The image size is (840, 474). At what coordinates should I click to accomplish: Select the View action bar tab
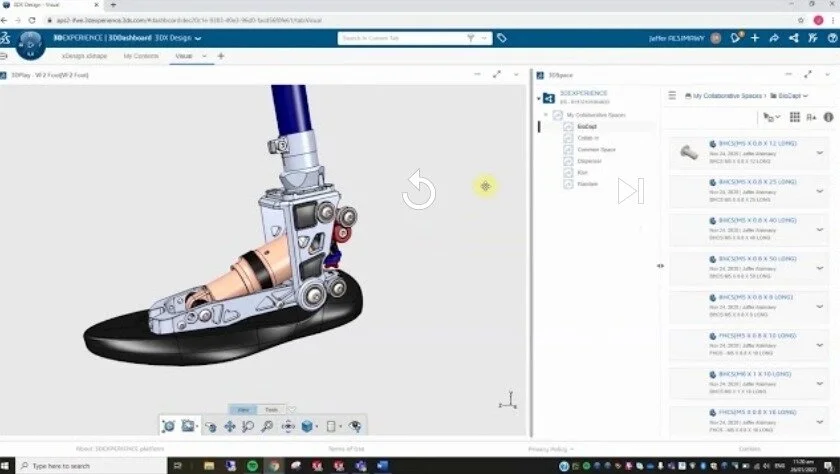[x=243, y=410]
